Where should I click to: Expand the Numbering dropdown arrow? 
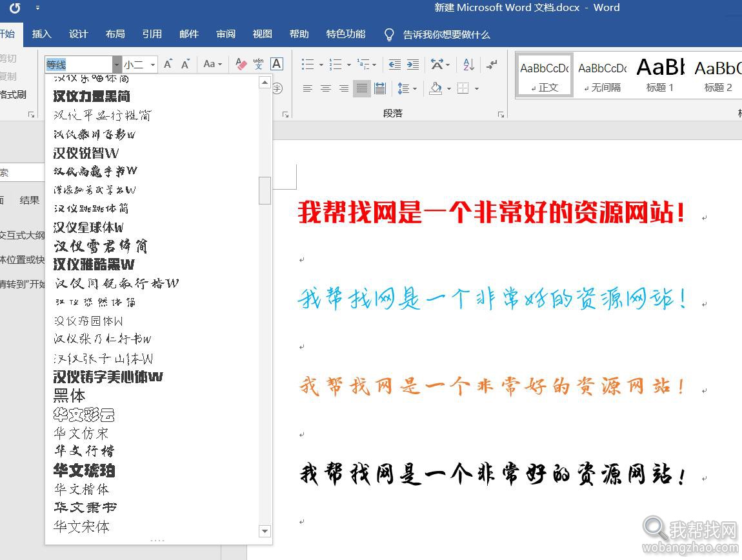pyautogui.click(x=349, y=65)
